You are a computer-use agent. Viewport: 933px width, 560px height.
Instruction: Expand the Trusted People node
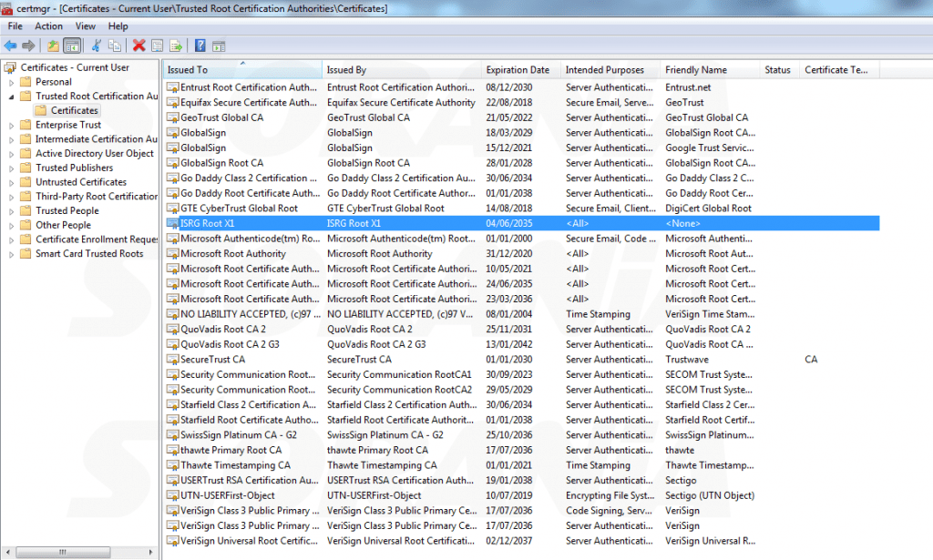[11, 211]
